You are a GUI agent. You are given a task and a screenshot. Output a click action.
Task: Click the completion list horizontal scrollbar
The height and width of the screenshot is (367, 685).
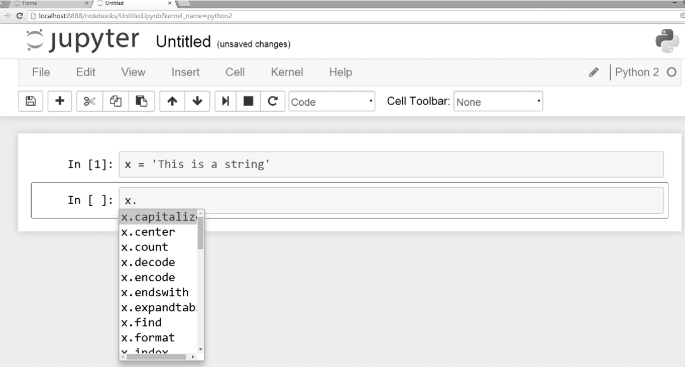pos(156,357)
